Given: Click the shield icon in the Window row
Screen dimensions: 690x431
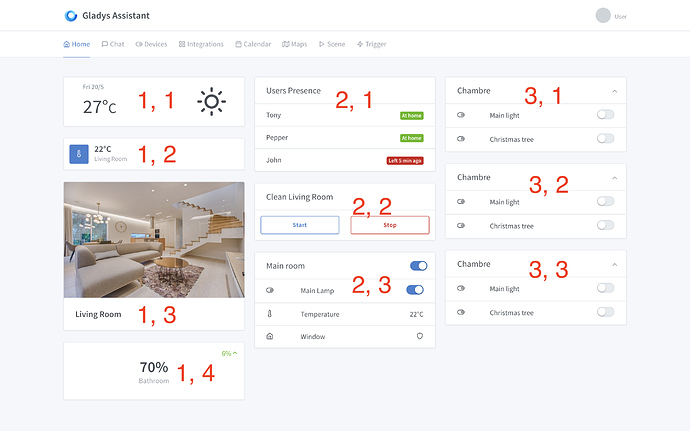Looking at the screenshot, I should pyautogui.click(x=420, y=336).
